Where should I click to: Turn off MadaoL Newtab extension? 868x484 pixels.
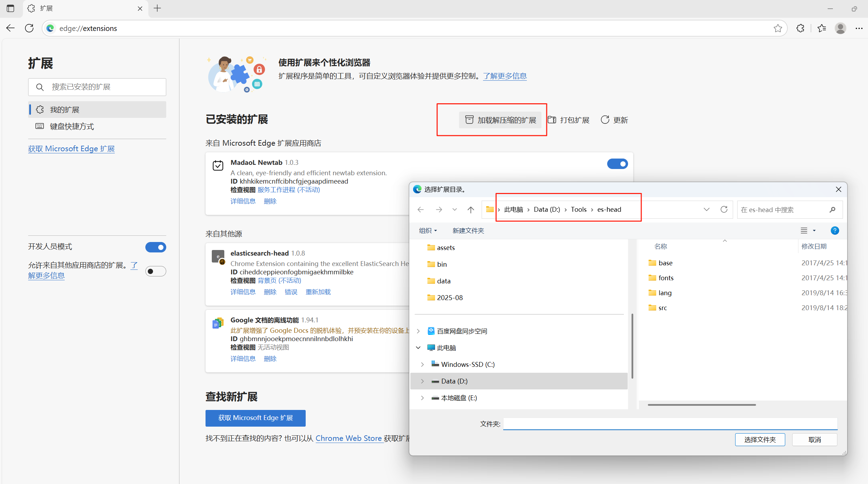(617, 164)
